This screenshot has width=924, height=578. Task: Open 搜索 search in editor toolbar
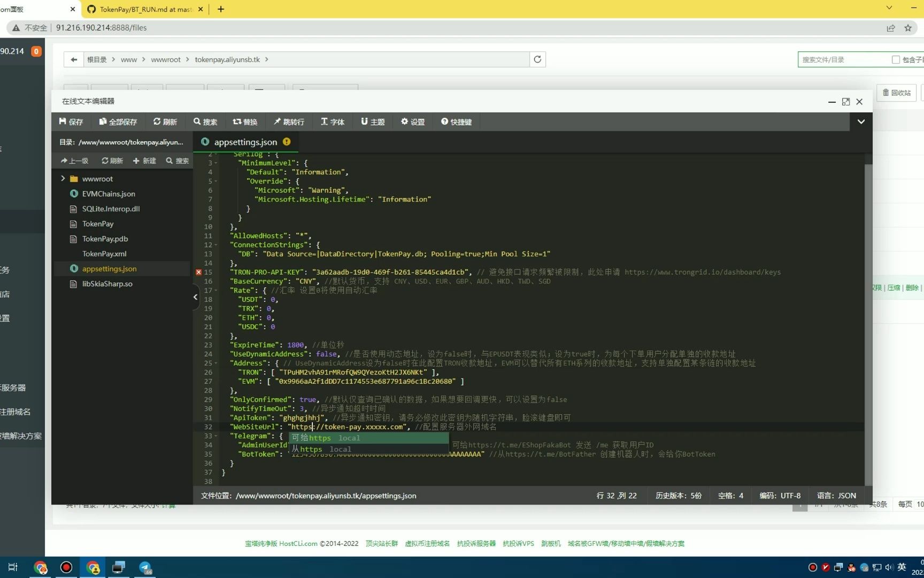205,122
